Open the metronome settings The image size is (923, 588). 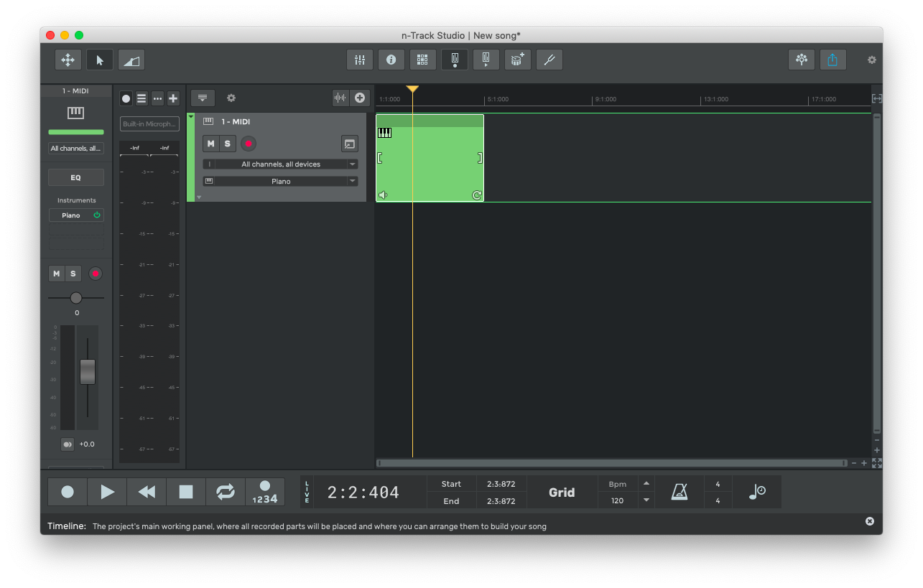pyautogui.click(x=680, y=492)
